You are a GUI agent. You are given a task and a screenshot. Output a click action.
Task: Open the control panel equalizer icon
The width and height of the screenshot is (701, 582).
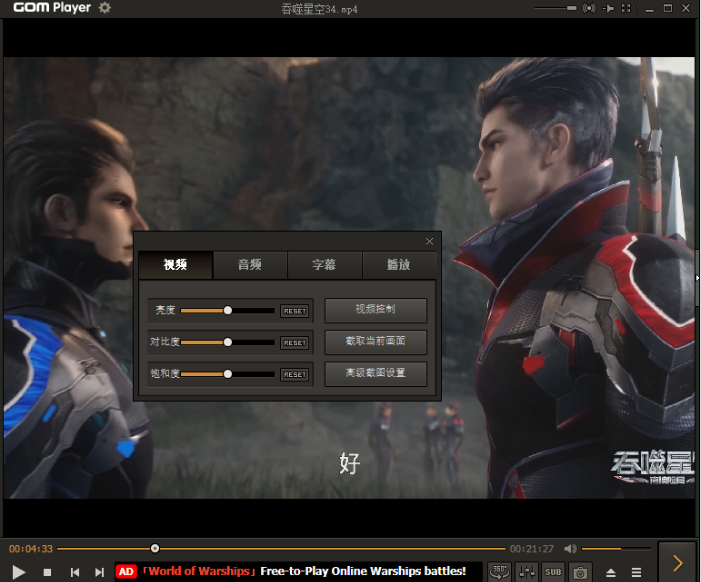pos(527,572)
